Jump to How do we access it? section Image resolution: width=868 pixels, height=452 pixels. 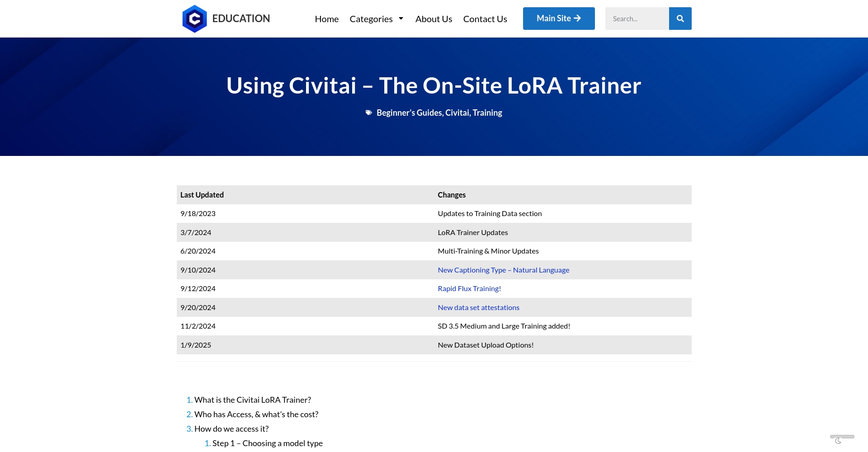pos(231,429)
